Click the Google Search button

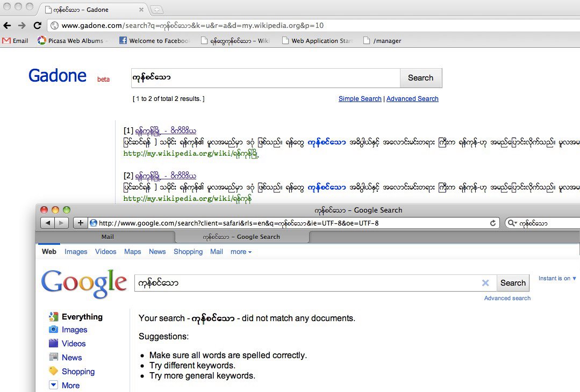click(x=513, y=283)
